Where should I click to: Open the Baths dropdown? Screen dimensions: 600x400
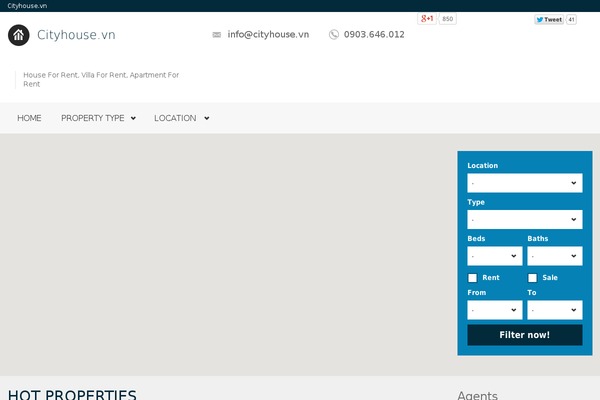pyautogui.click(x=555, y=256)
